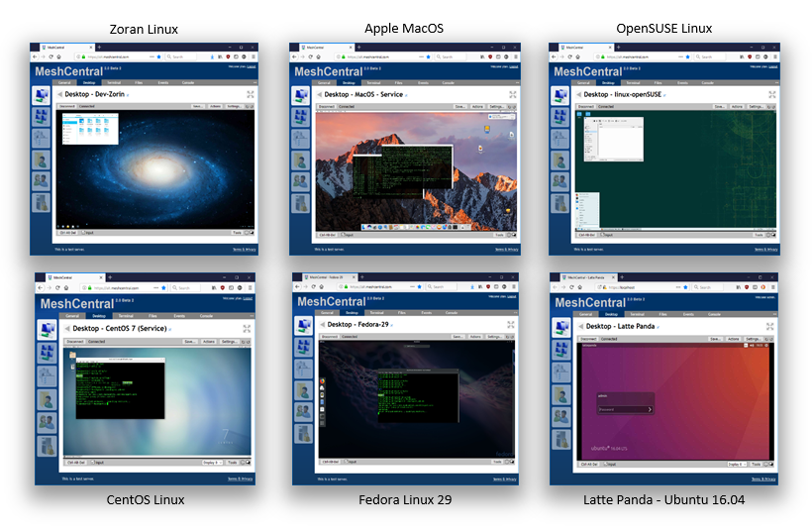The height and width of the screenshot is (532, 812).
Task: Open the files person icon in MacOS window sidebar
Action: pos(300,160)
